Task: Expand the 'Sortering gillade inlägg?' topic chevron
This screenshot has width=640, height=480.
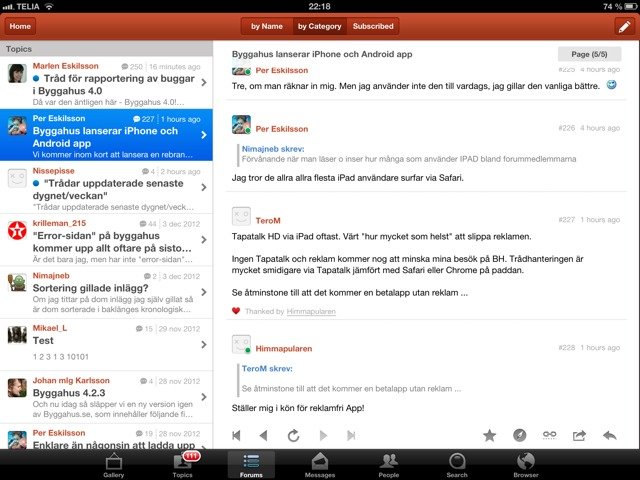Action: tap(204, 292)
